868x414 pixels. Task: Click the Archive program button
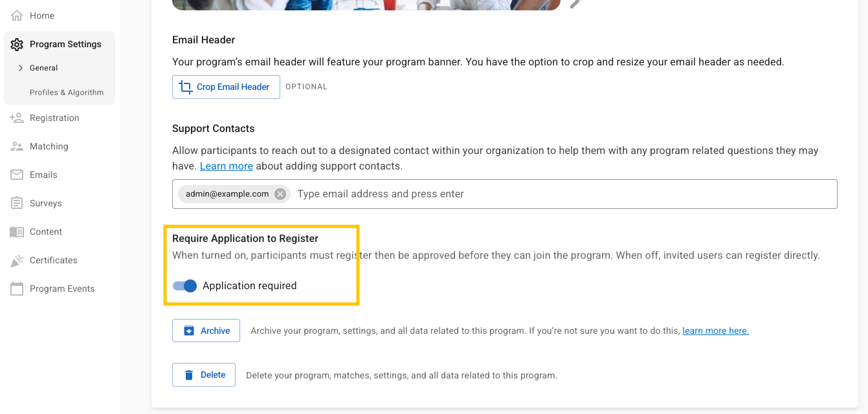pos(206,331)
